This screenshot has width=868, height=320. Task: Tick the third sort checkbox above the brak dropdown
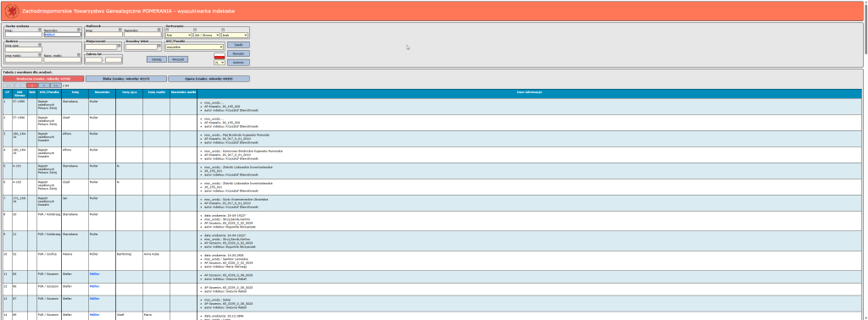[x=223, y=30]
